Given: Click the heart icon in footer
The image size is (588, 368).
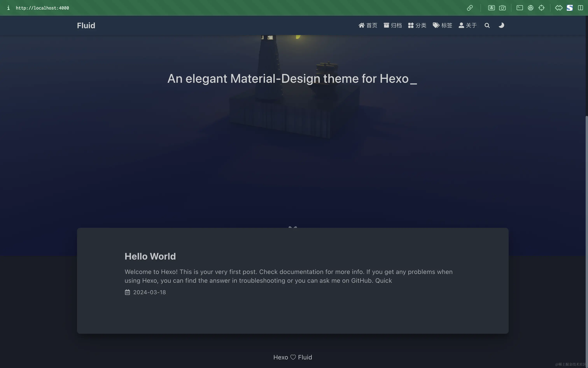Looking at the screenshot, I should pos(293,357).
